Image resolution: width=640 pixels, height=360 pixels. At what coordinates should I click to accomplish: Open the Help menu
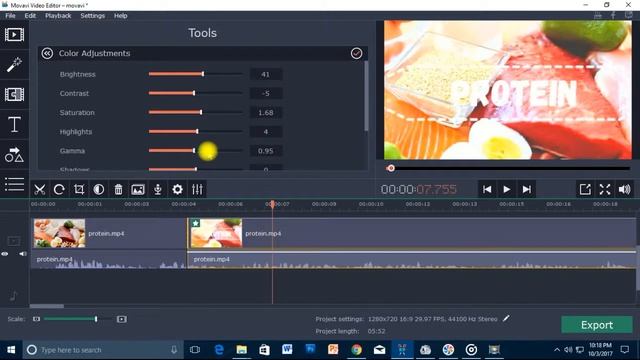120,16
